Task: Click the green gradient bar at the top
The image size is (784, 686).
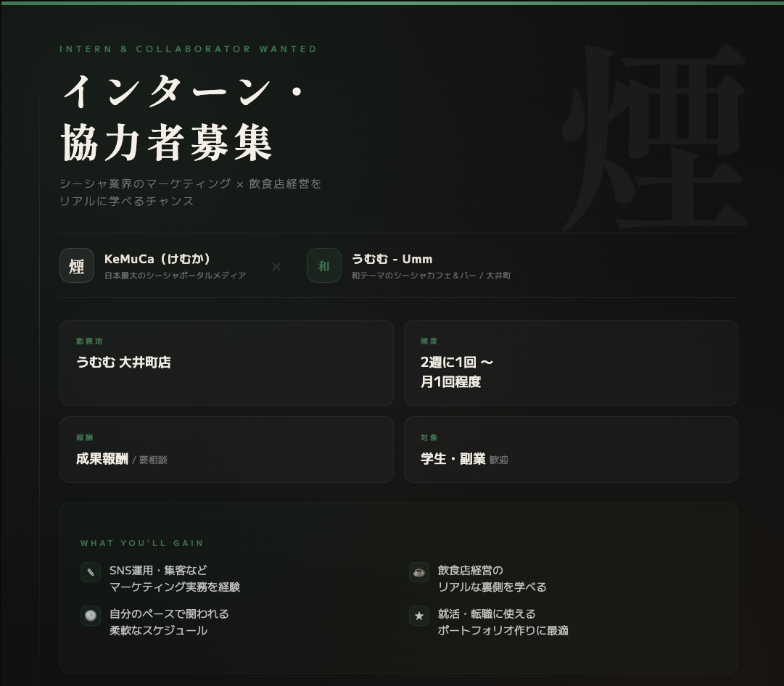Action: coord(392,2)
